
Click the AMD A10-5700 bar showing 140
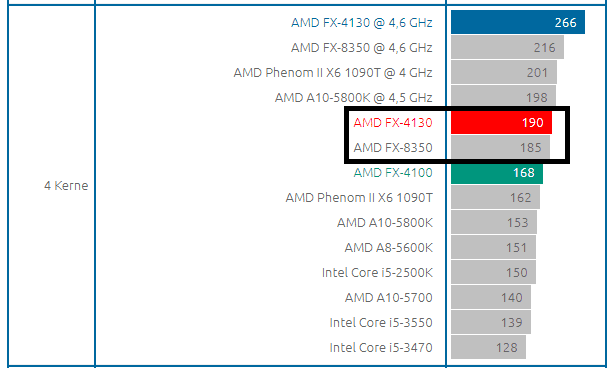pos(491,297)
